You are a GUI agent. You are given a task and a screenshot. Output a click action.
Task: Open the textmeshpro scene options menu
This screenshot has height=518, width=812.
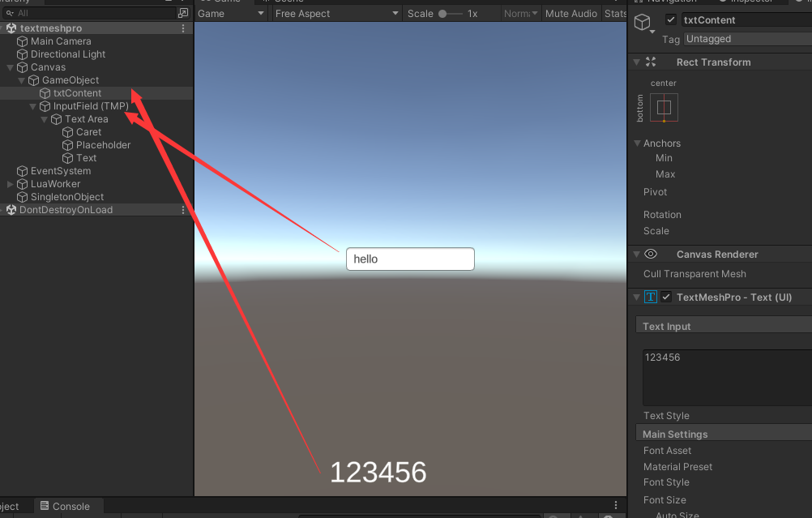tap(183, 28)
